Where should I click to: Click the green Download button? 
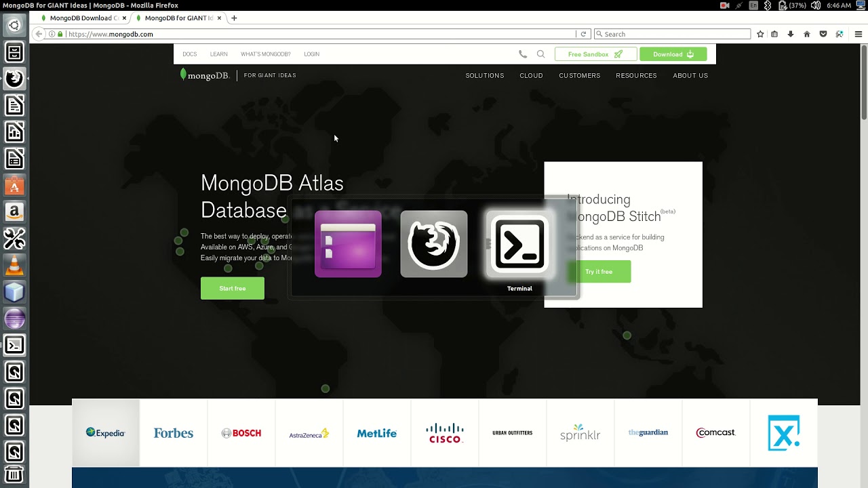click(673, 54)
